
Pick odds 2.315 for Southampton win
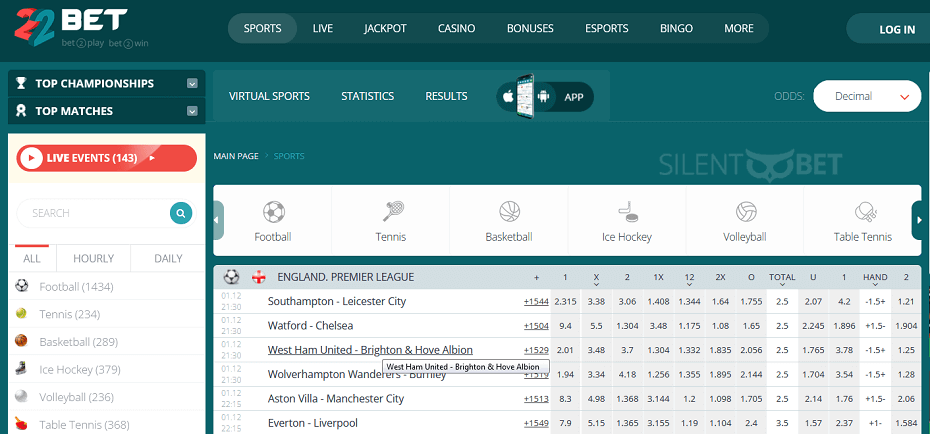coord(565,301)
